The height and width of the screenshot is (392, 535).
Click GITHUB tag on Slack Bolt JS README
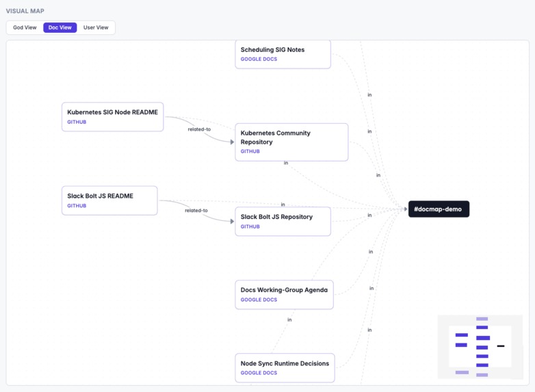point(77,206)
